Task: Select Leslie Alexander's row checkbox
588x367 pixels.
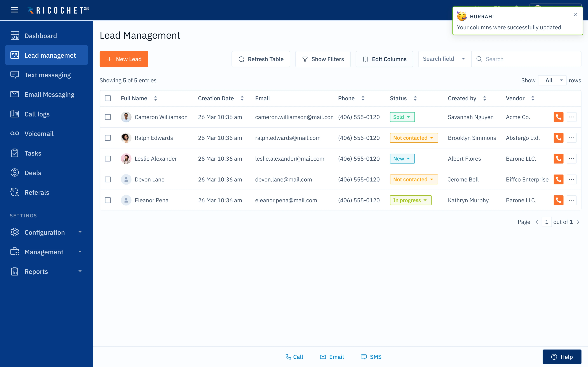Action: coord(108,159)
